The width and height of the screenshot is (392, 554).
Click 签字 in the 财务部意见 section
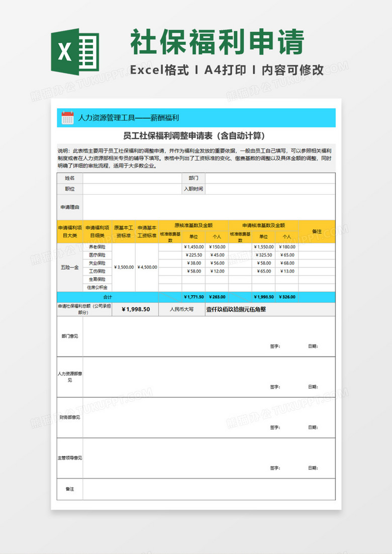pos(275,427)
